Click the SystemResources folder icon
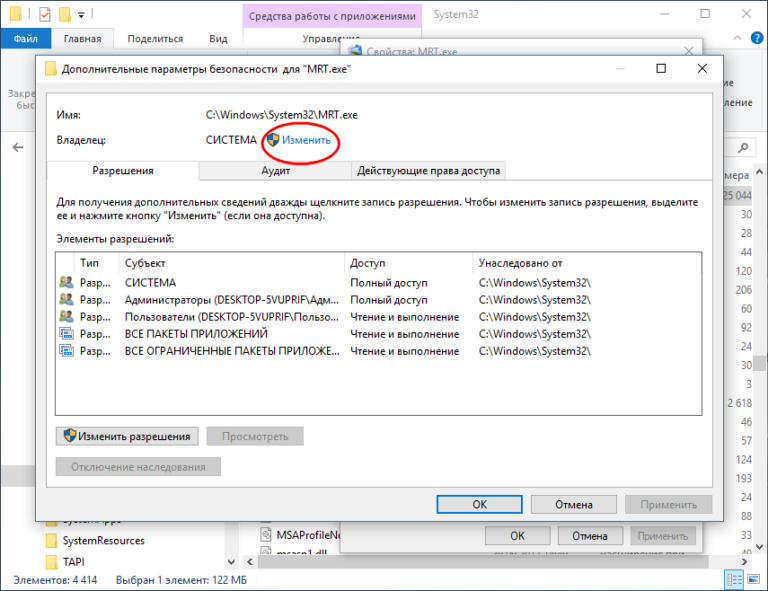 coord(52,541)
